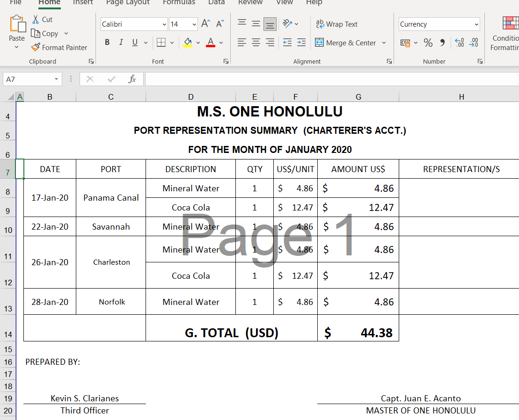The image size is (519, 420).
Task: Decrease Decimal places
Action: click(474, 43)
